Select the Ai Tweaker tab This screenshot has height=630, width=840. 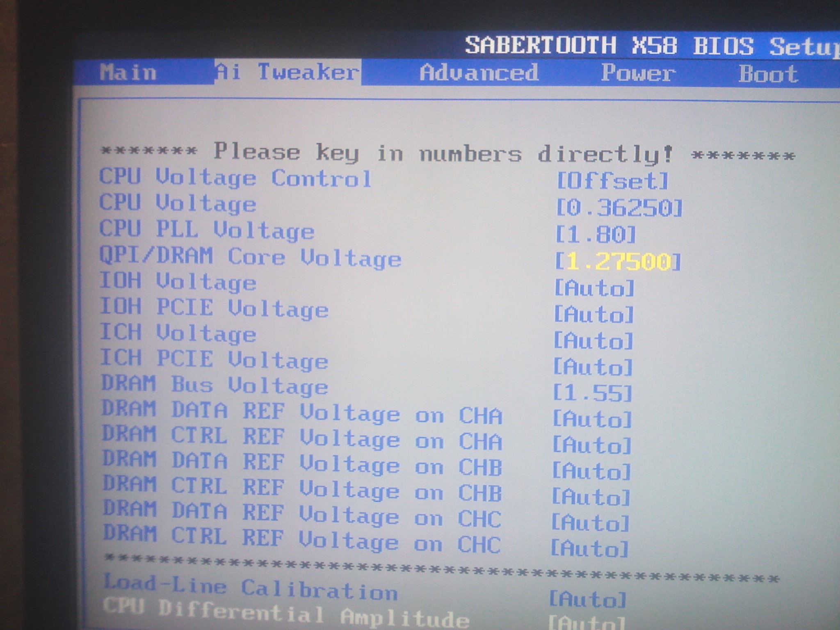tap(287, 73)
